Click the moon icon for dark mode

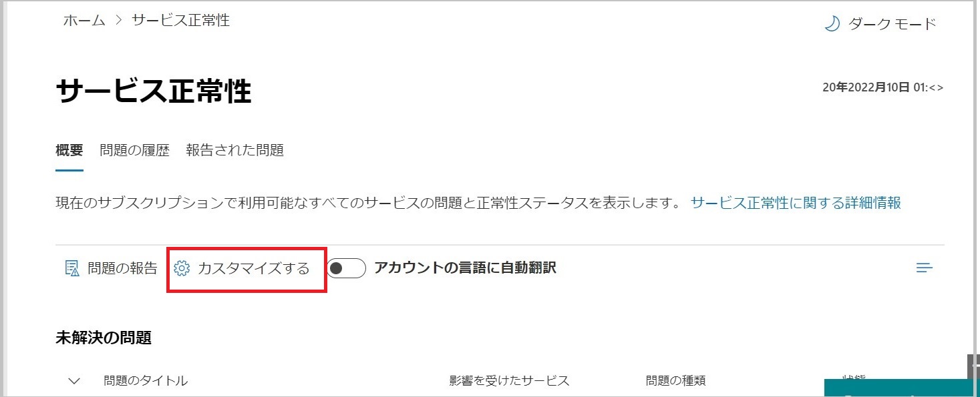832,24
